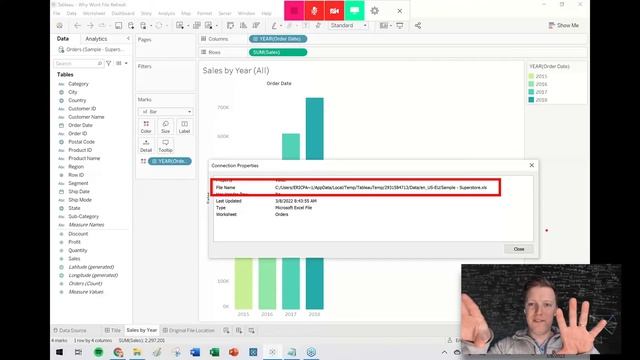Click the Label mark card
The image size is (640, 360).
pos(184,127)
